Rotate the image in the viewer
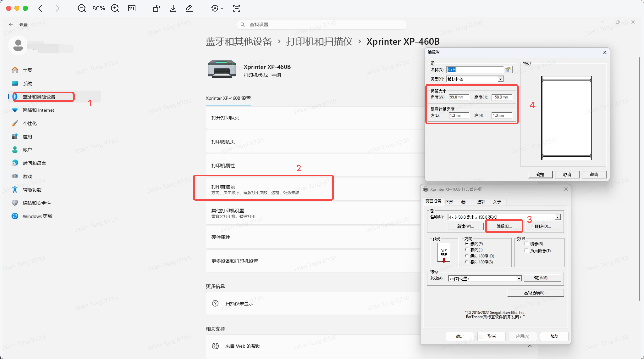The height and width of the screenshot is (359, 644). click(156, 8)
